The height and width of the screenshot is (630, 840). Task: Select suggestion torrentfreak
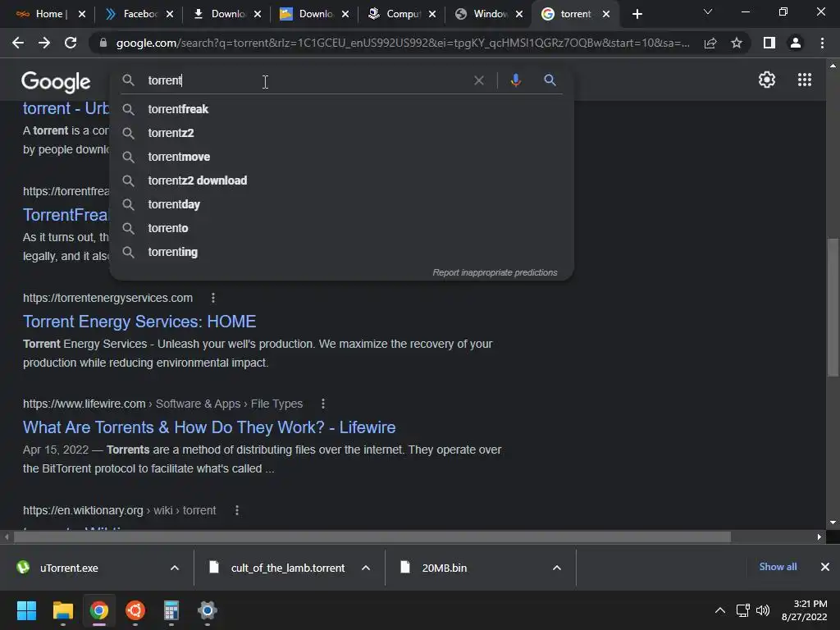(341, 109)
